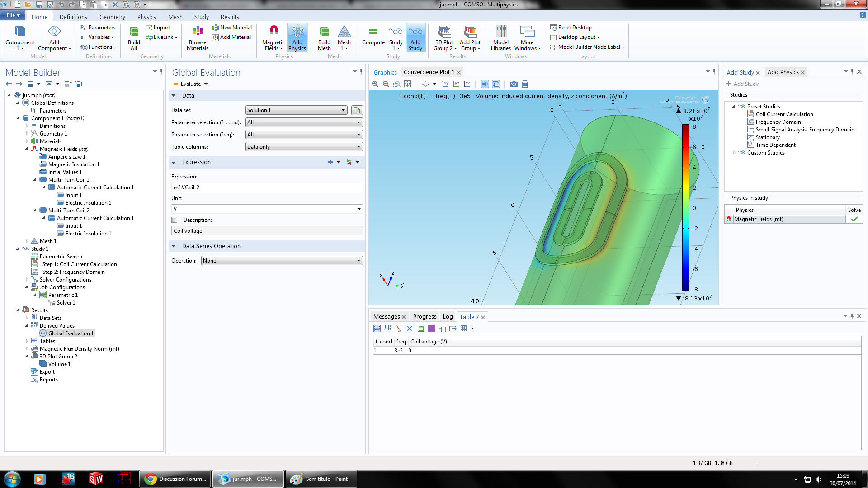Toggle Solve checkmark for Magnetic Fields
This screenshot has width=868, height=488.
coord(854,219)
